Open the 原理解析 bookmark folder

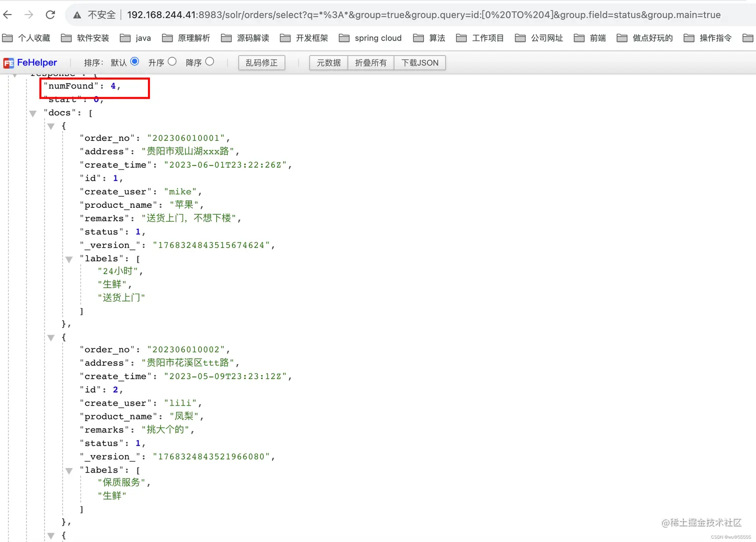(x=186, y=38)
